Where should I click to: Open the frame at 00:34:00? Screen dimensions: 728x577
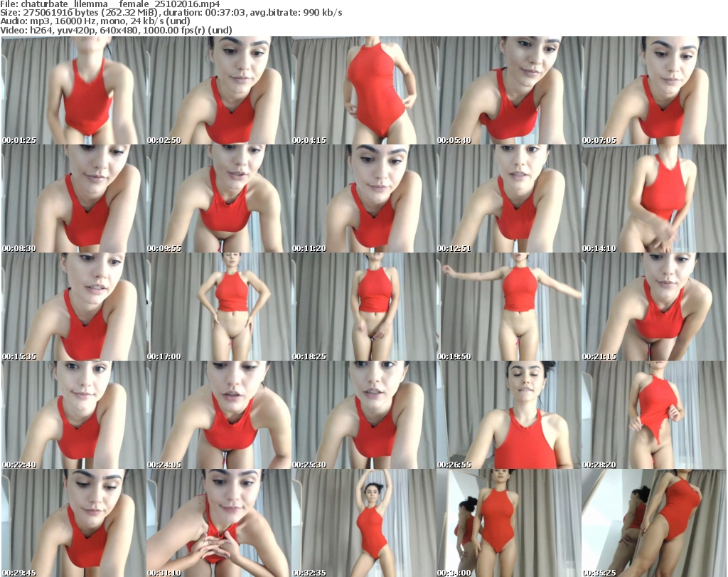(x=509, y=523)
